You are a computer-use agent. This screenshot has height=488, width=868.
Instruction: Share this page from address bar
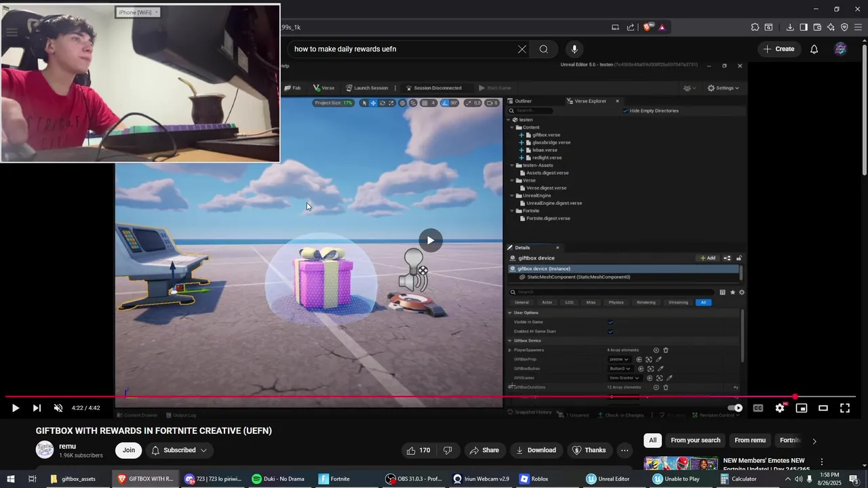pyautogui.click(x=631, y=27)
